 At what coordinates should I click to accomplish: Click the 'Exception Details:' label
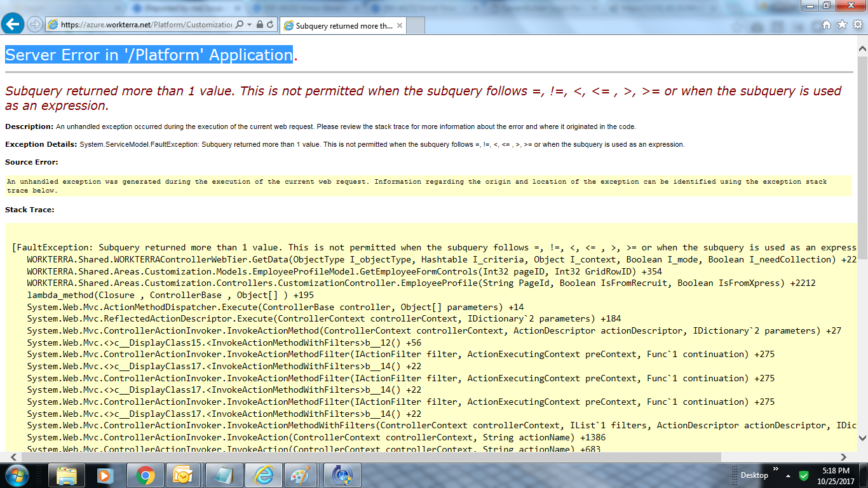pos(41,144)
